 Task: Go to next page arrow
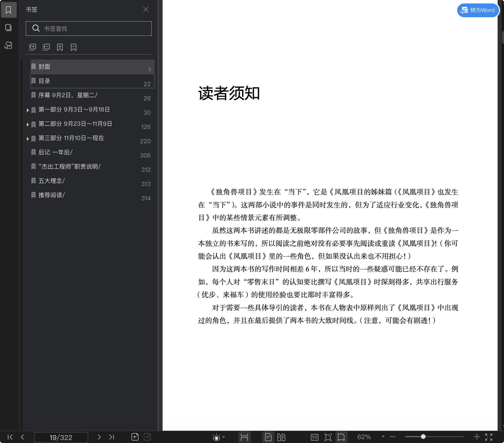click(99, 437)
